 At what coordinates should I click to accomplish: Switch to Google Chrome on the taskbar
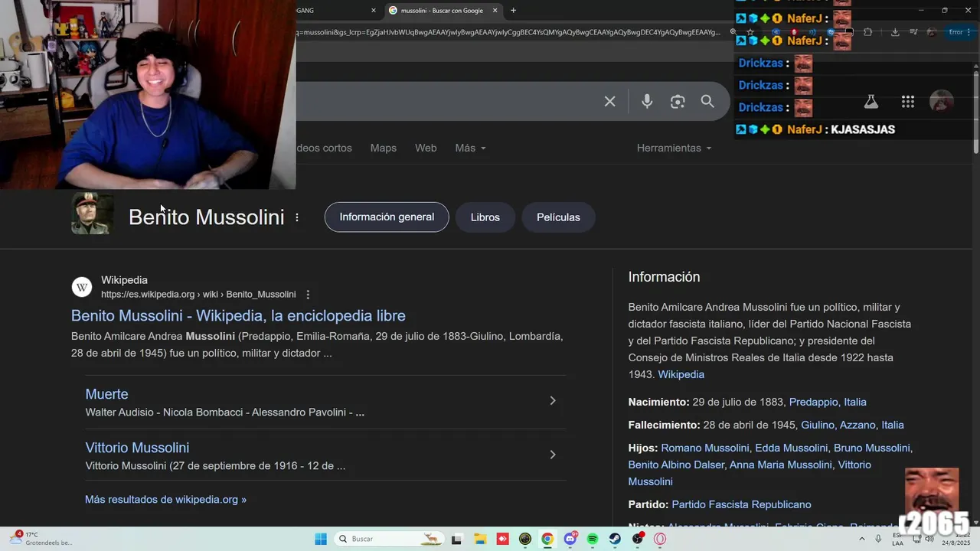[547, 539]
